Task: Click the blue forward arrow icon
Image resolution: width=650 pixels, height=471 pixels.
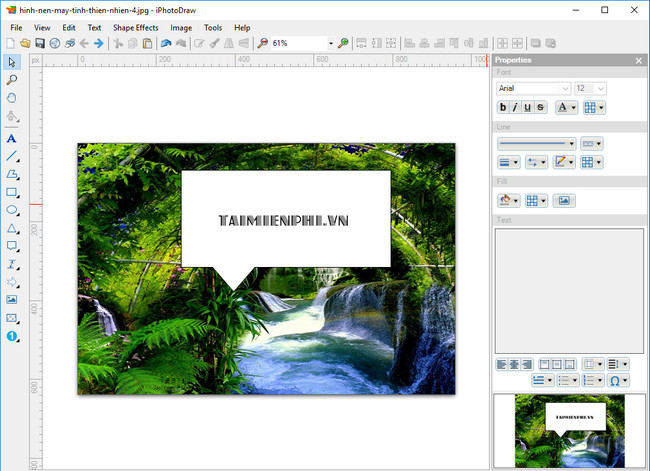Action: click(99, 43)
